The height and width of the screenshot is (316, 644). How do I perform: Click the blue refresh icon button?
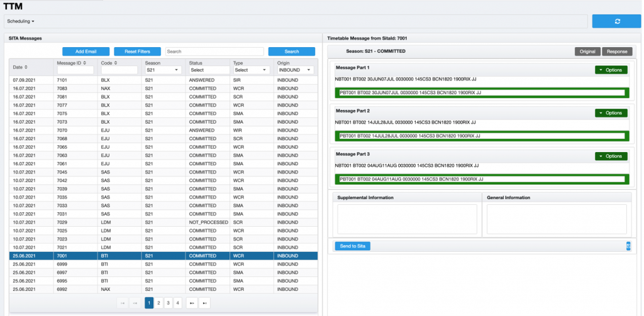(617, 21)
